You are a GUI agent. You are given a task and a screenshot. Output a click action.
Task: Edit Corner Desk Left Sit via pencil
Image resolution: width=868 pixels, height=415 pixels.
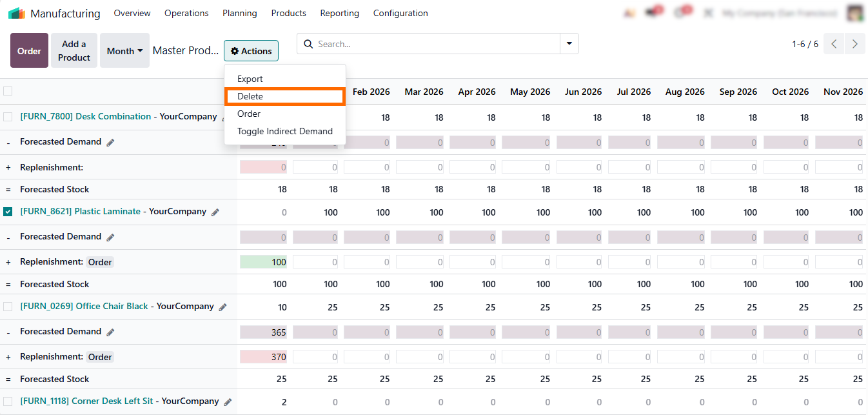(228, 402)
